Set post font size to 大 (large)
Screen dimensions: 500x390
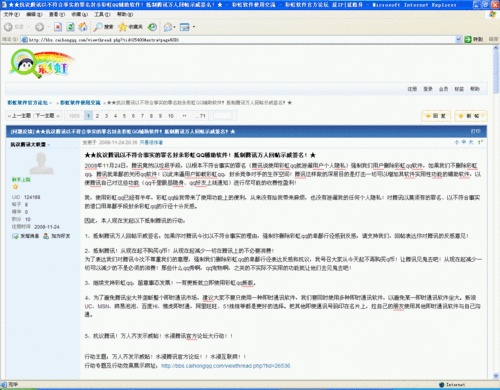(471, 142)
